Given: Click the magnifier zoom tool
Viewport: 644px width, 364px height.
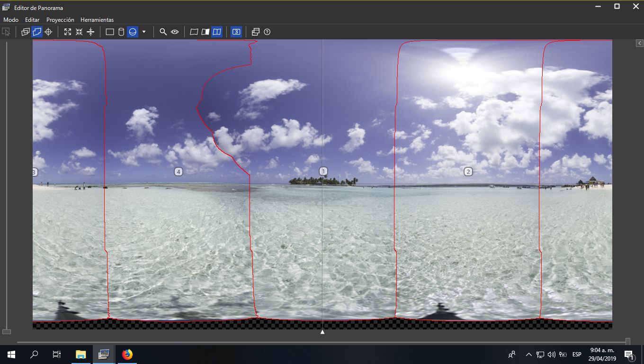Looking at the screenshot, I should pyautogui.click(x=163, y=32).
